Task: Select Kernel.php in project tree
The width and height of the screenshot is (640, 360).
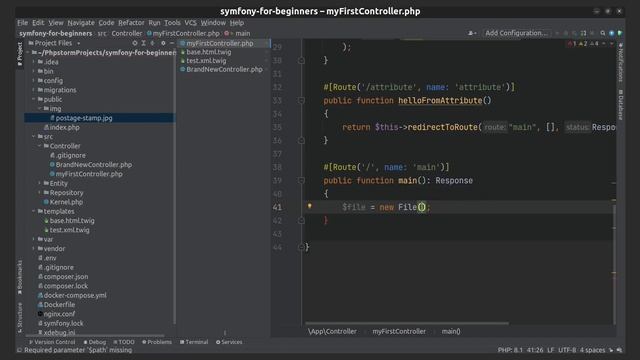Action: (x=66, y=202)
